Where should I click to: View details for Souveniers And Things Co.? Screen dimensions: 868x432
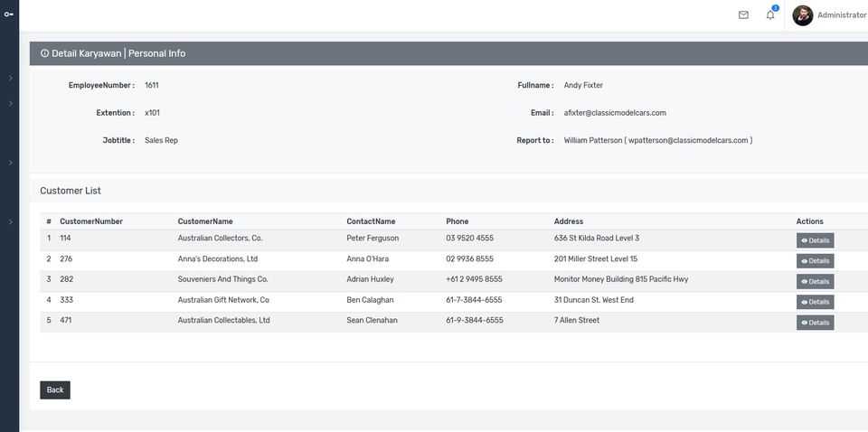pyautogui.click(x=815, y=282)
